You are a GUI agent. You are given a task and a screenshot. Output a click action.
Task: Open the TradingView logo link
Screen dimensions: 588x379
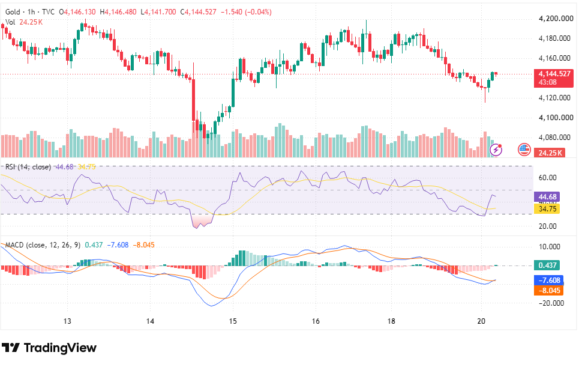tap(49, 348)
